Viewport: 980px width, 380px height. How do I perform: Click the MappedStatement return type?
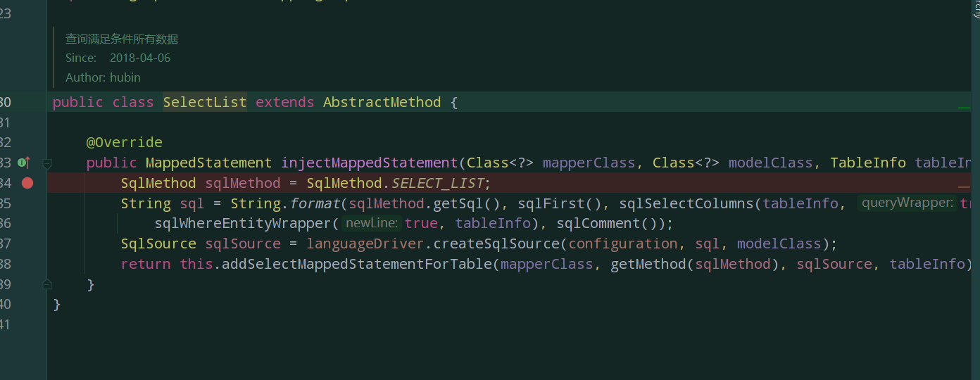coord(209,163)
